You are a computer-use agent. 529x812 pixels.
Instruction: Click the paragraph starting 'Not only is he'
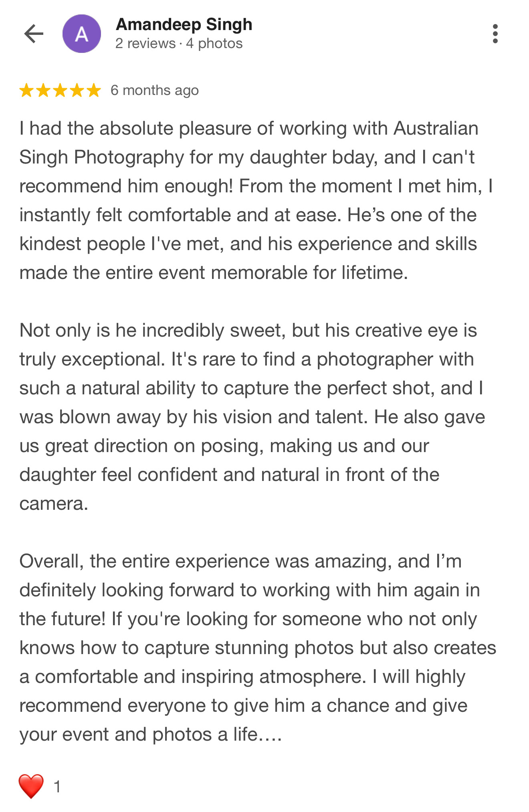[248, 417]
